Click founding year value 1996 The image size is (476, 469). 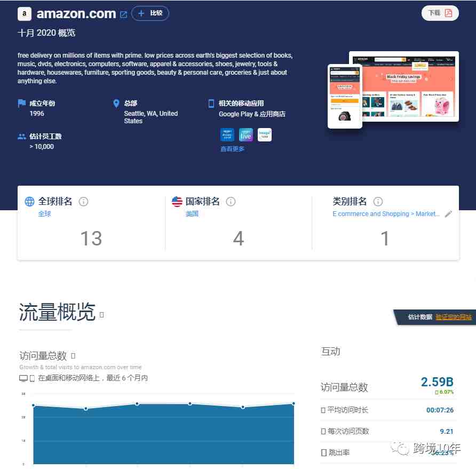point(37,114)
